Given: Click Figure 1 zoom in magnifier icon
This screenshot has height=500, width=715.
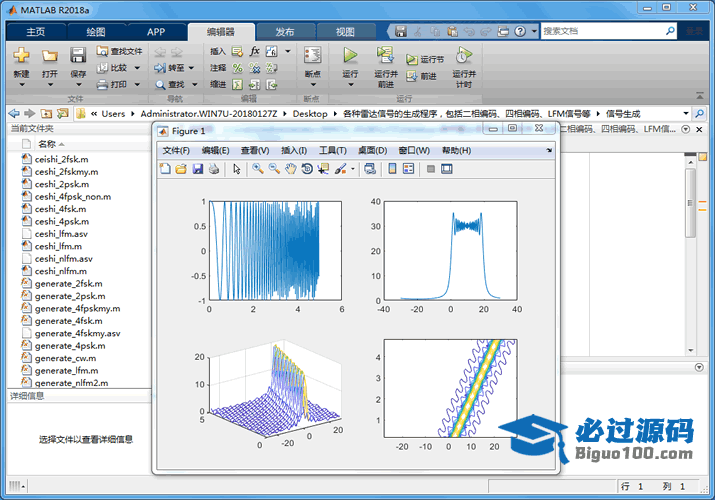Looking at the screenshot, I should [x=258, y=169].
